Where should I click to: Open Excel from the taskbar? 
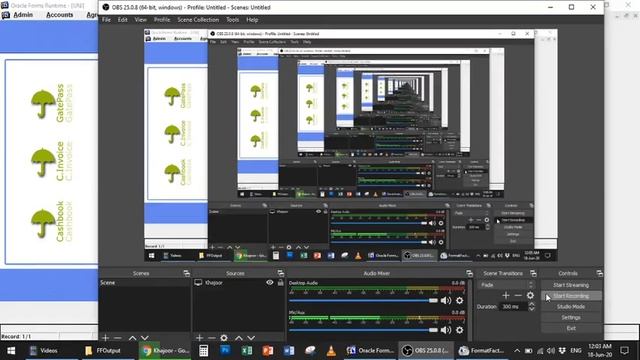point(247,351)
